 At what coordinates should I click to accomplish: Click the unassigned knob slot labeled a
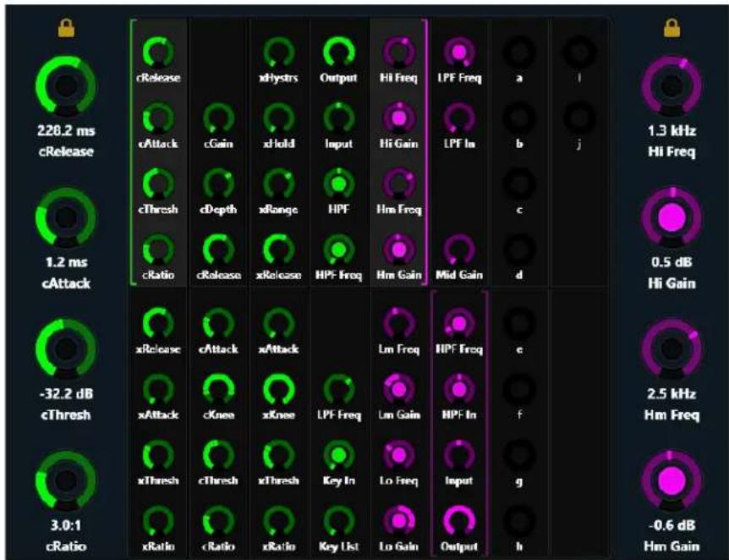519,52
